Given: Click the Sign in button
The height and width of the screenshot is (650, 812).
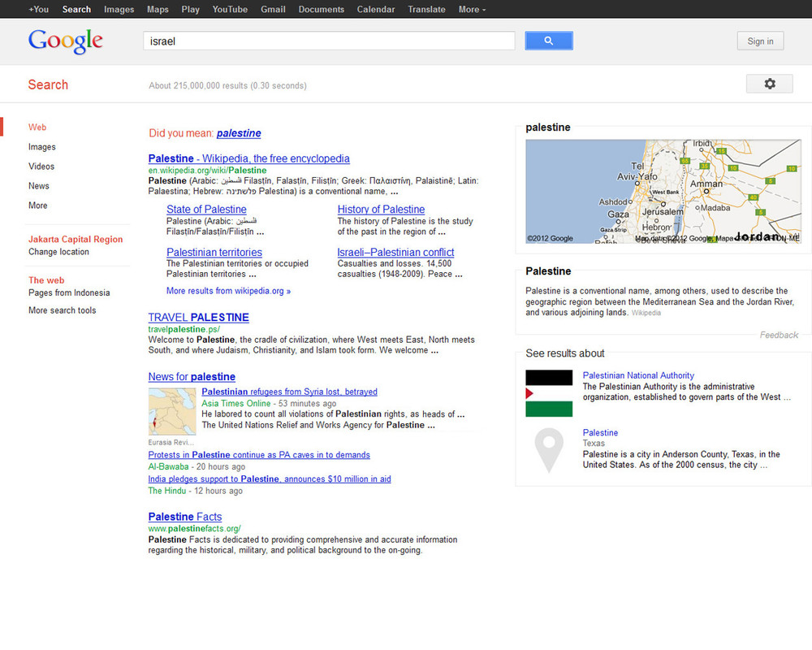Looking at the screenshot, I should coord(760,41).
